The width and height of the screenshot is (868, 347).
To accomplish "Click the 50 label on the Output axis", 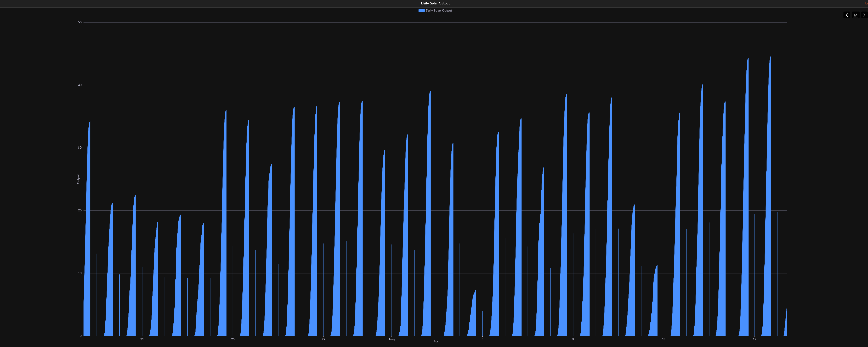I will click(80, 22).
